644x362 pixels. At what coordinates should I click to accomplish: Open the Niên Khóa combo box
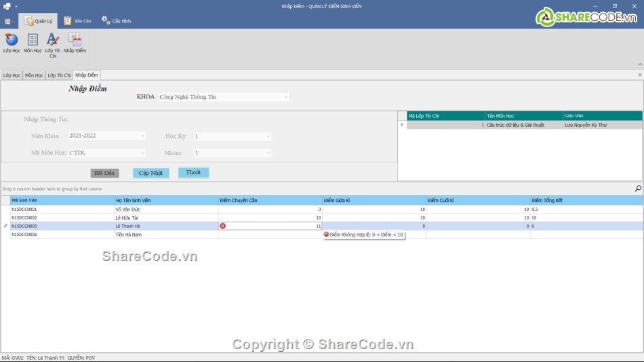tap(142, 136)
